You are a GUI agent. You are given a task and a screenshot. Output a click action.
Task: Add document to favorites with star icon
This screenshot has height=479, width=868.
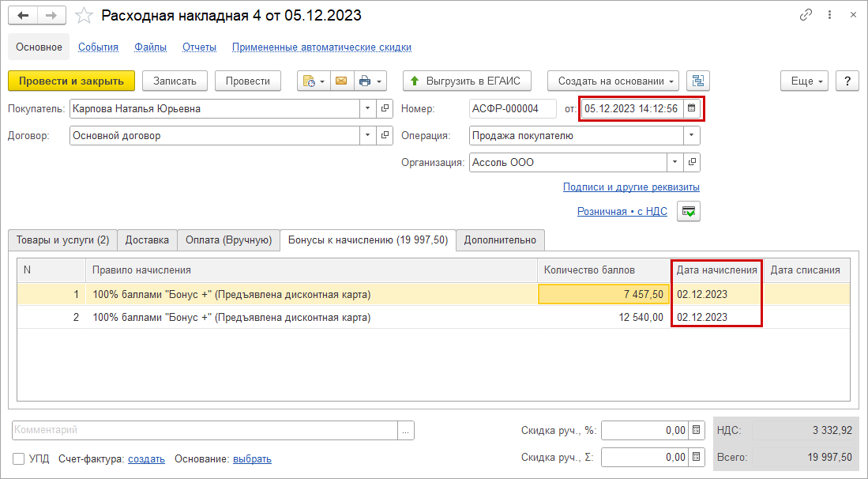click(x=84, y=16)
